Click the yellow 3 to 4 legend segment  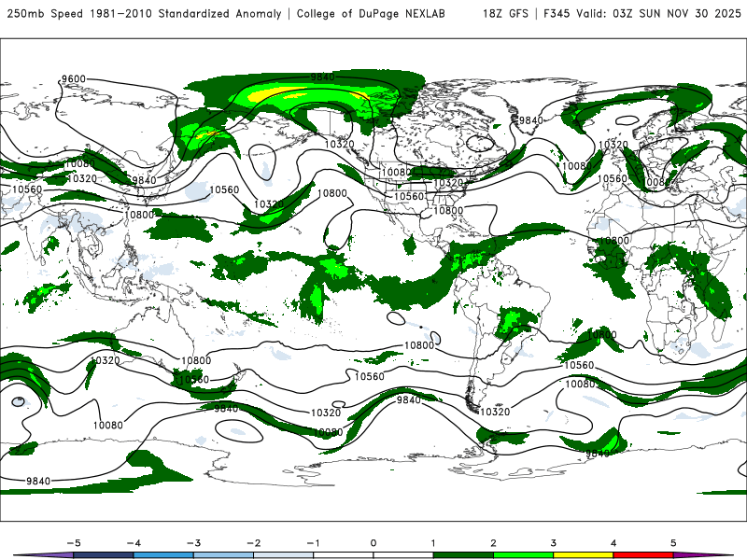pos(583,555)
